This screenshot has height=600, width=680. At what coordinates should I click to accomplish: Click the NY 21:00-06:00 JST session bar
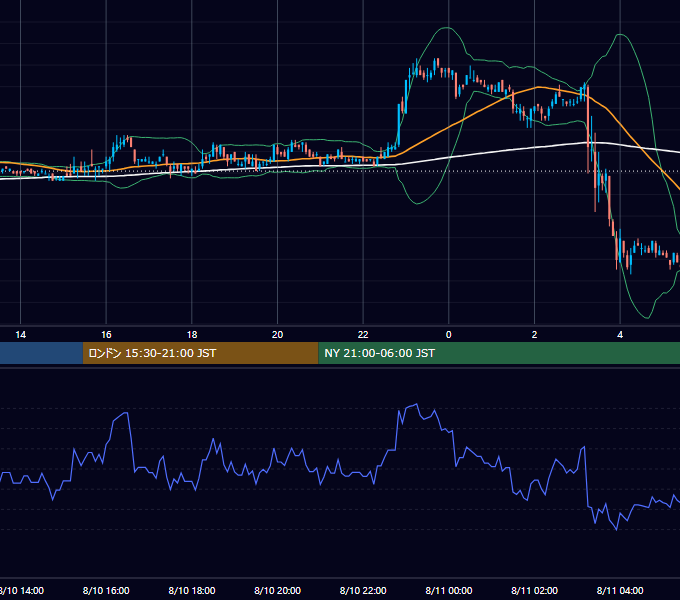tap(499, 353)
